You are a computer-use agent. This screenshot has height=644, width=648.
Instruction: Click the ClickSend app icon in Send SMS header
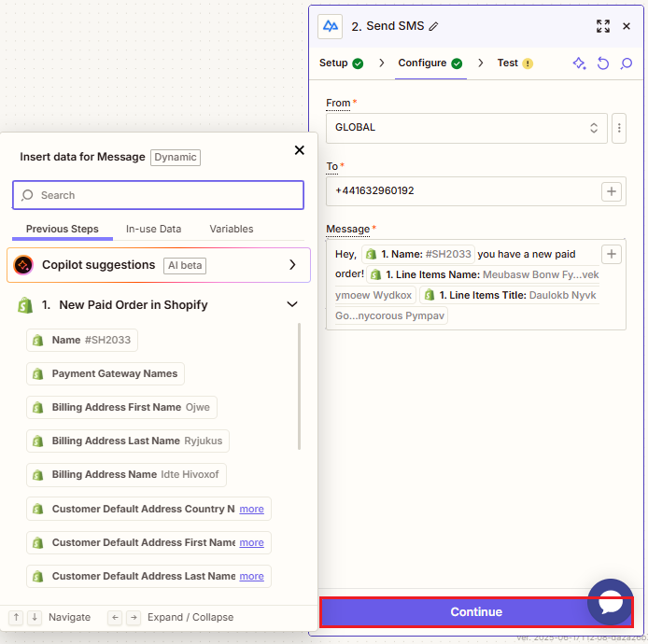pyautogui.click(x=330, y=26)
